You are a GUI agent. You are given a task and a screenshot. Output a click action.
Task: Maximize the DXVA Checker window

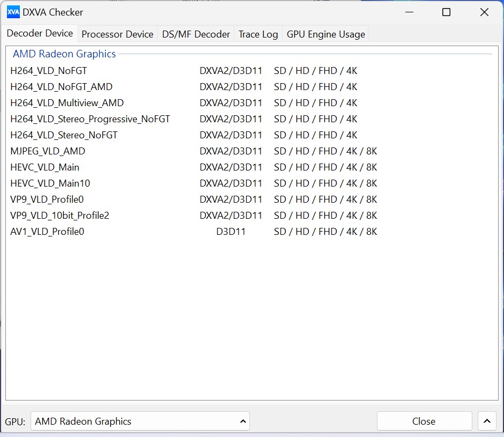(446, 12)
